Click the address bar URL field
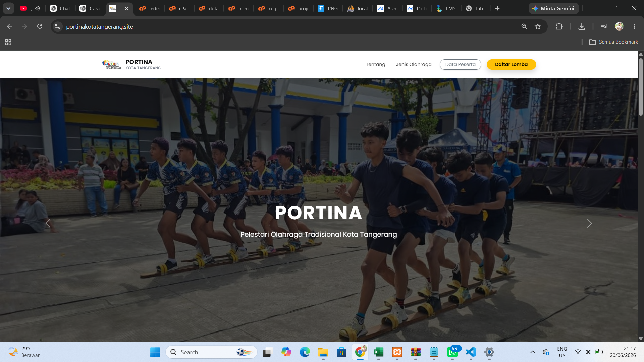Image resolution: width=644 pixels, height=362 pixels. (x=288, y=26)
